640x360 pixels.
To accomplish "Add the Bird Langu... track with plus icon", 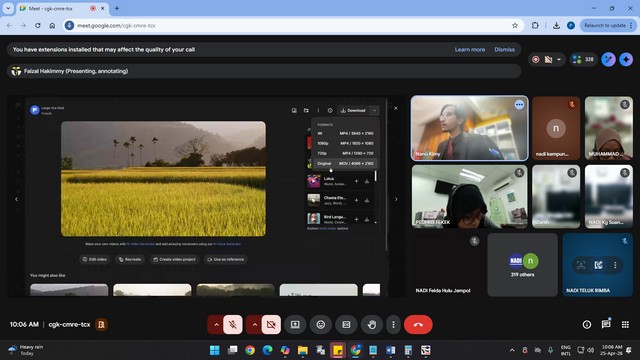I will (x=356, y=219).
